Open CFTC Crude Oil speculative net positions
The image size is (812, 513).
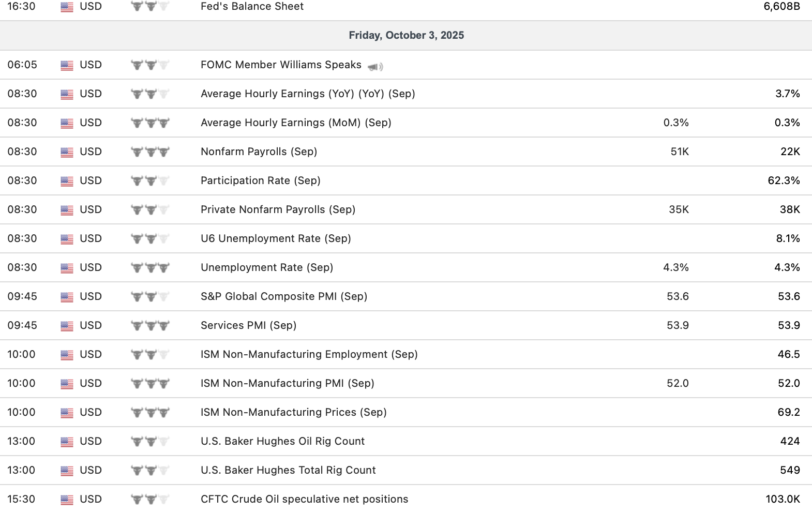[x=304, y=499]
